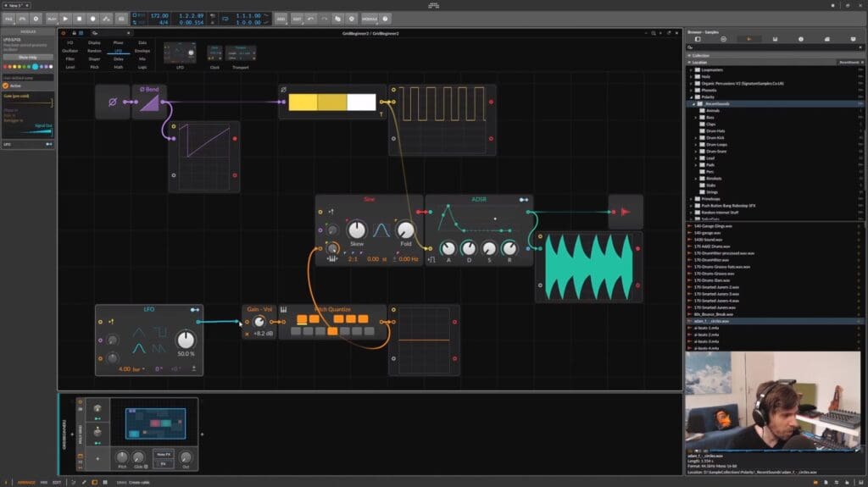The image size is (868, 487).
Task: Collapse the Collection section in Browser
Action: click(689, 55)
